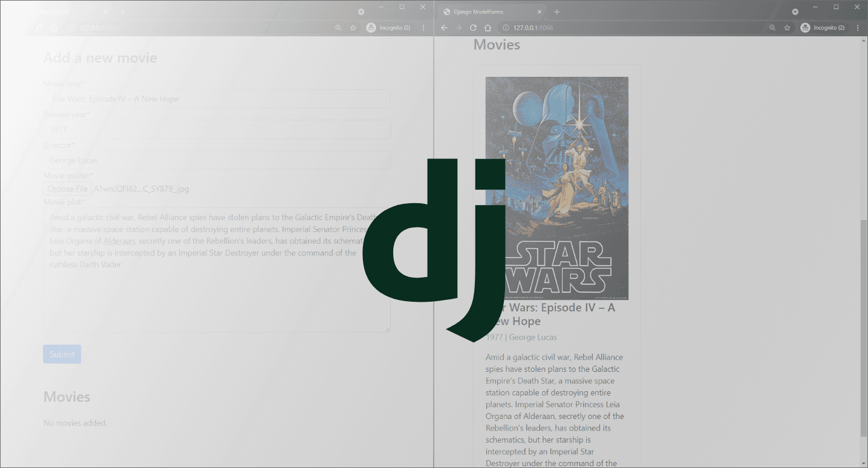The width and height of the screenshot is (868, 468).
Task: Click the back arrow in the Django ModelForms window
Action: (444, 27)
